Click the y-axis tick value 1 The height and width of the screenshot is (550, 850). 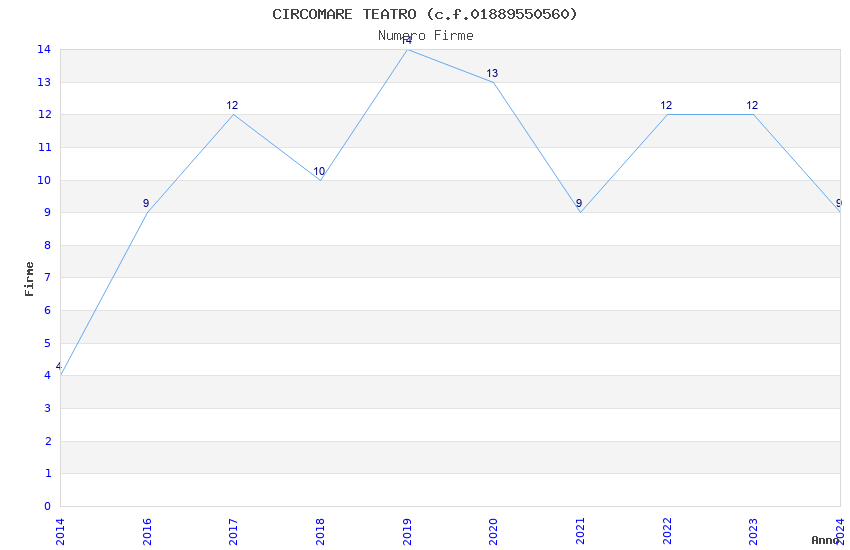coord(48,473)
